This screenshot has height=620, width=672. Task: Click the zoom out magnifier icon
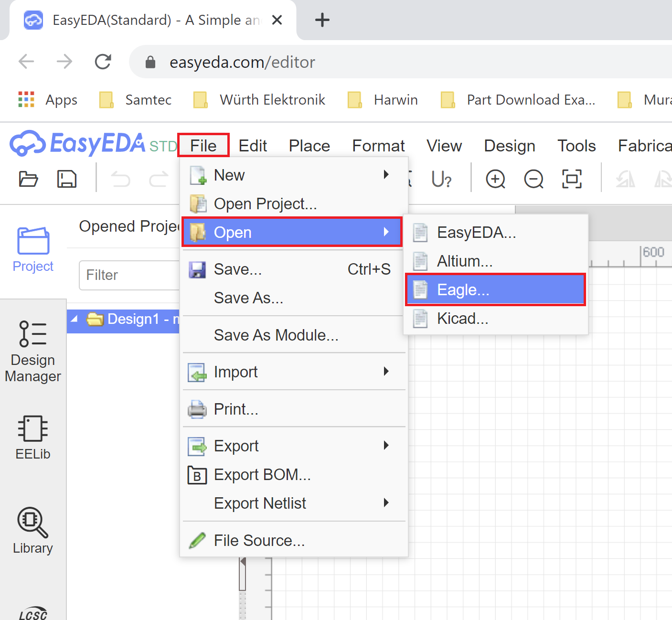click(533, 179)
